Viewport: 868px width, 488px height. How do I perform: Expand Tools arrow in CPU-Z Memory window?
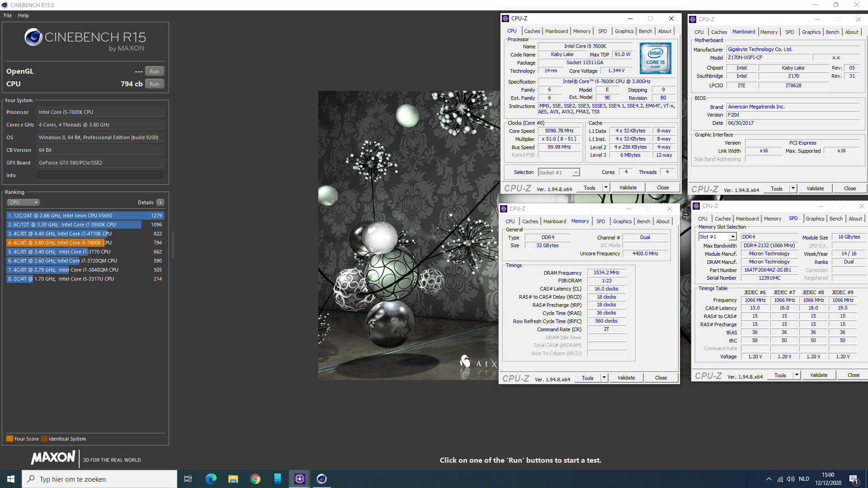tap(604, 378)
